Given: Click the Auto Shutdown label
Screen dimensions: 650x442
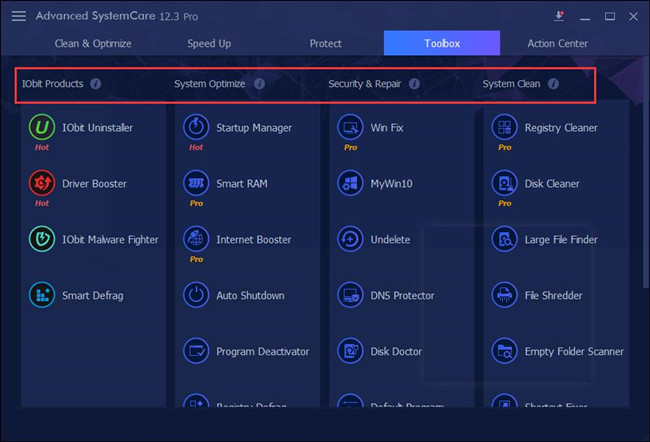Looking at the screenshot, I should coord(250,296).
